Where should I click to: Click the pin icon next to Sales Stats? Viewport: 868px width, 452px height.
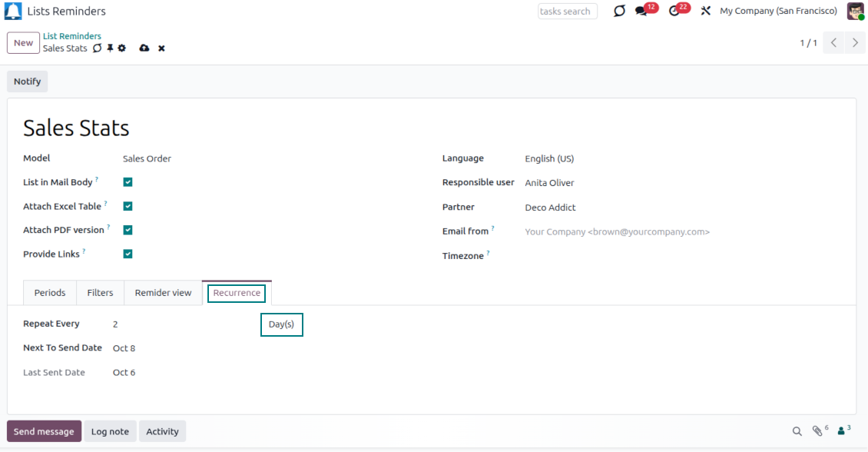point(110,48)
